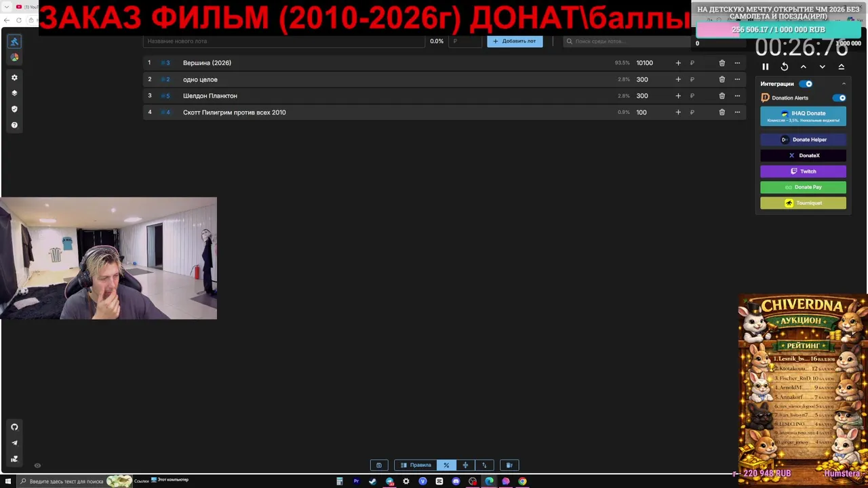
Task: Toggle sort order icon in bottom toolbar
Action: coord(484,465)
